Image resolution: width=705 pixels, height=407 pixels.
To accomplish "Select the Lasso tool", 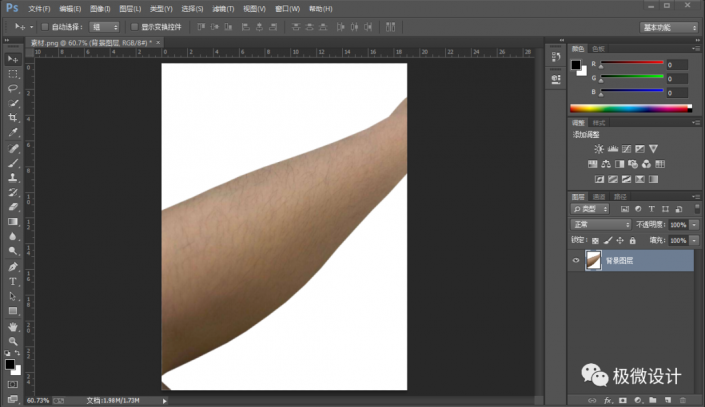I will click(13, 88).
